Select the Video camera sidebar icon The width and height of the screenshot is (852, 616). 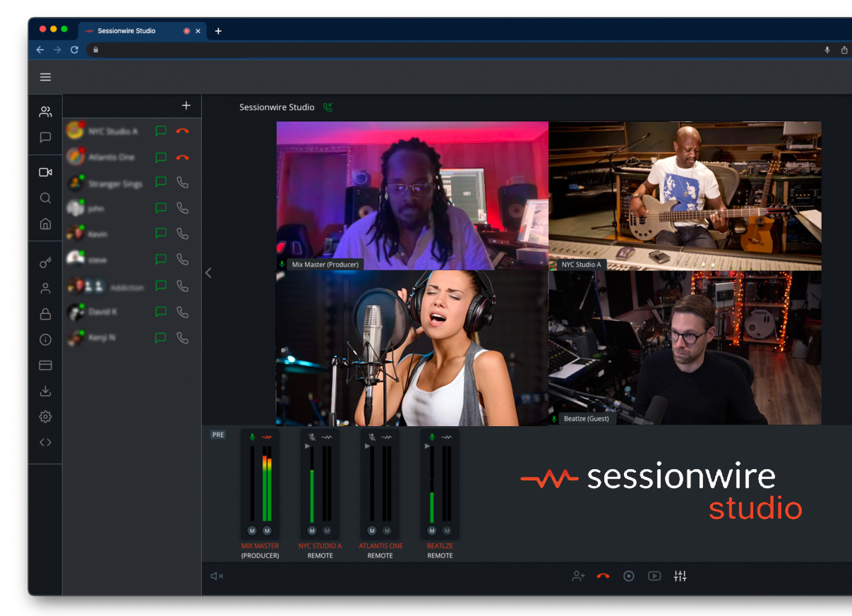tap(45, 172)
